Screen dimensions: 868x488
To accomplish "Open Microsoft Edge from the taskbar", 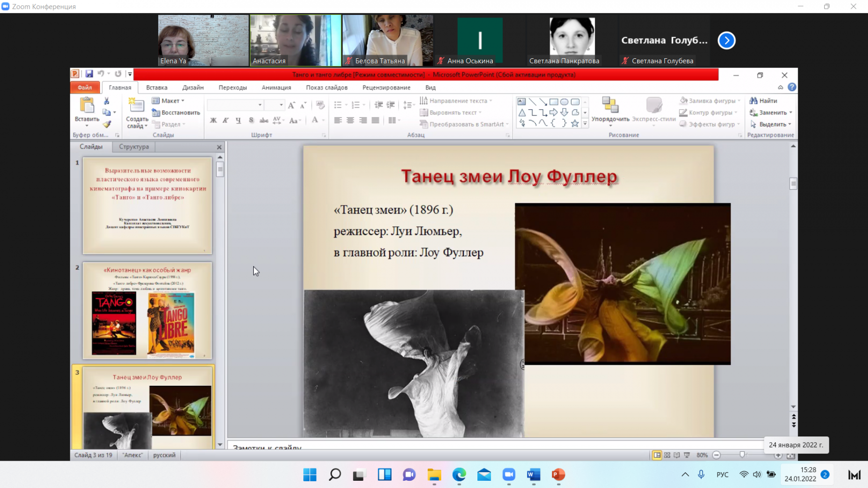I will pyautogui.click(x=459, y=475).
